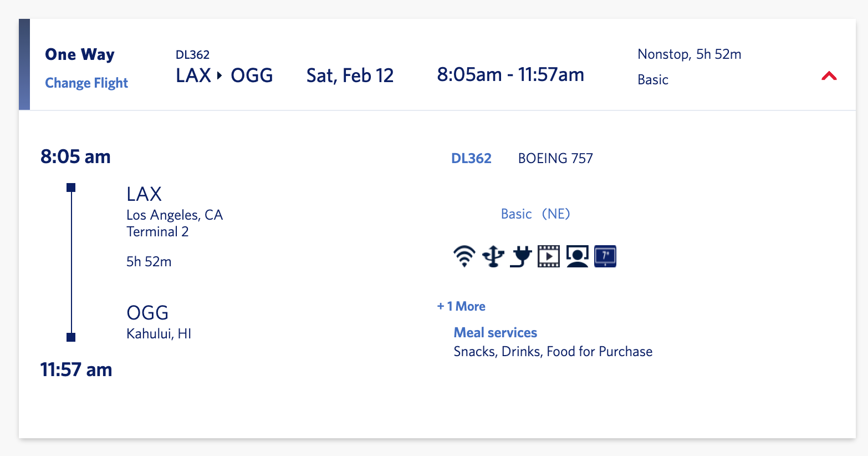Screen dimensions: 868x456
Task: Open the Basic (NE) fare link
Action: pos(535,214)
